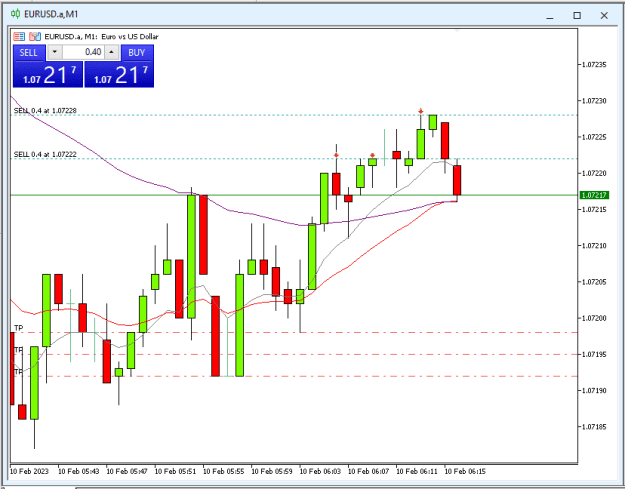Click the buy price 1.07 21 7 tile
The image size is (625, 489).
119,75
